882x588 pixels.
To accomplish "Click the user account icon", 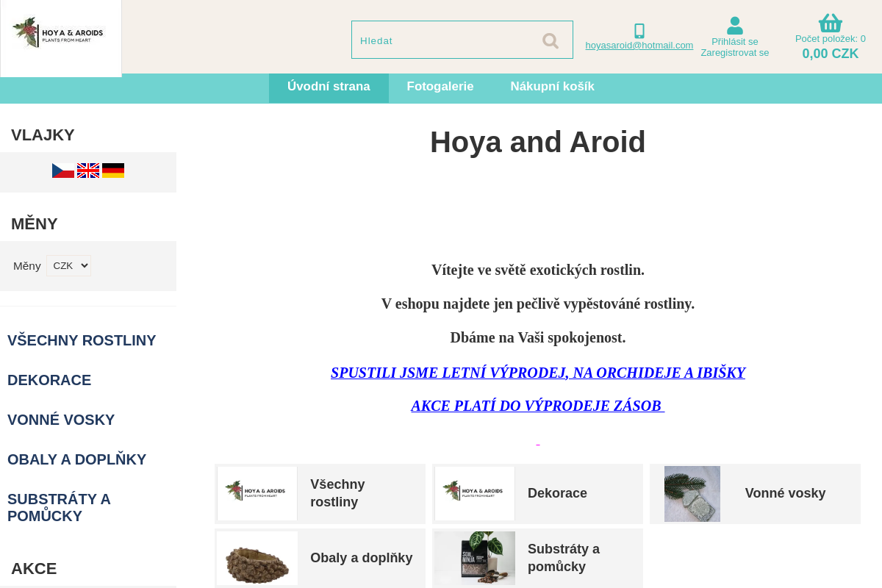I will pyautogui.click(x=735, y=26).
